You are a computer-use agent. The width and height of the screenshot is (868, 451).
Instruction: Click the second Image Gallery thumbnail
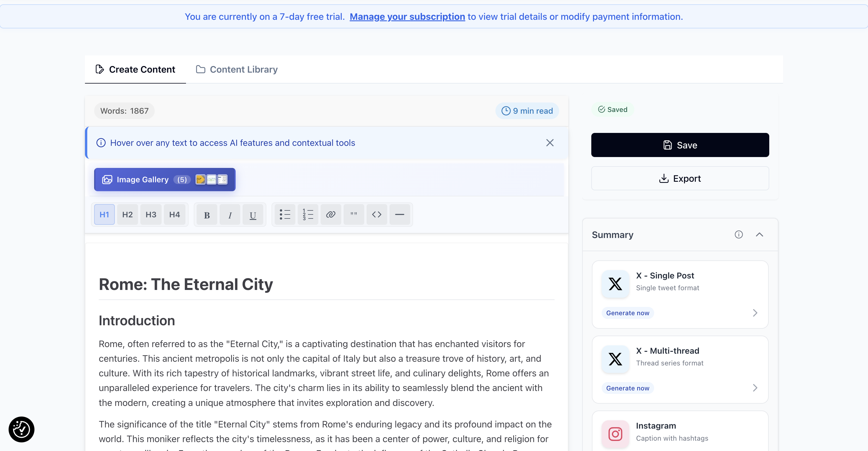[x=211, y=179]
